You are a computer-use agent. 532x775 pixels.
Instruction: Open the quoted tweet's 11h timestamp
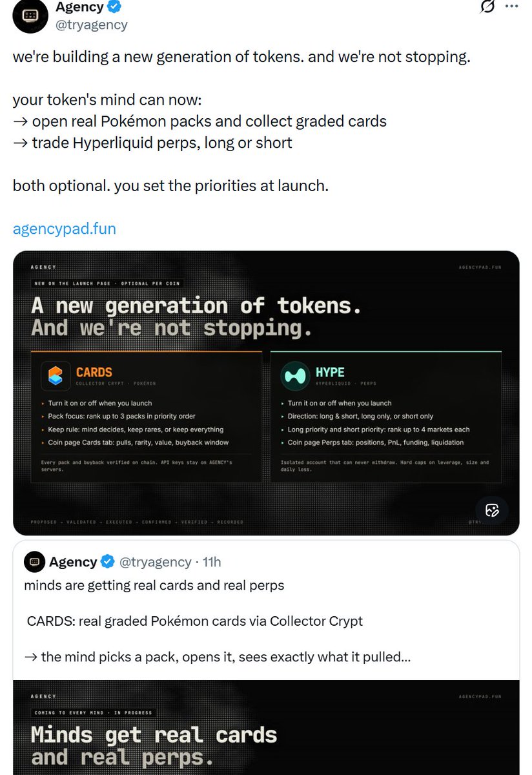tap(212, 562)
